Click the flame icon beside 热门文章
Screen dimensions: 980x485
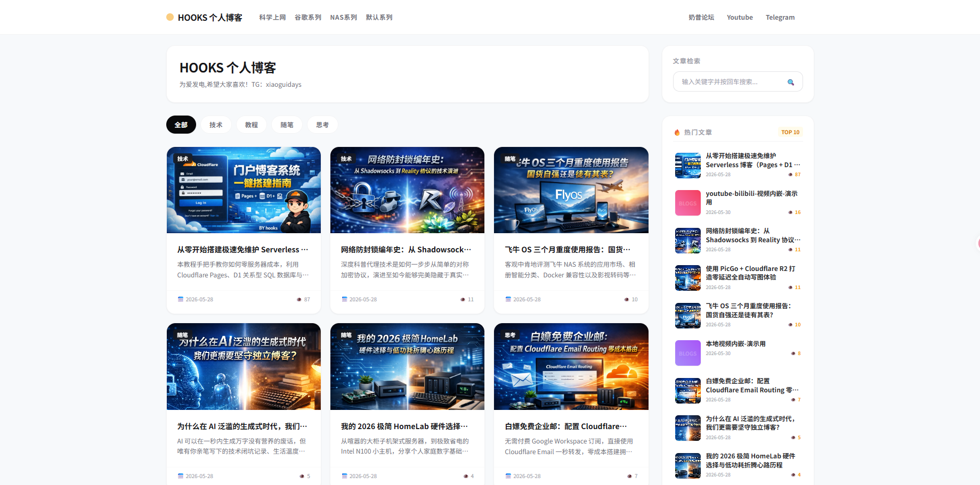point(677,133)
